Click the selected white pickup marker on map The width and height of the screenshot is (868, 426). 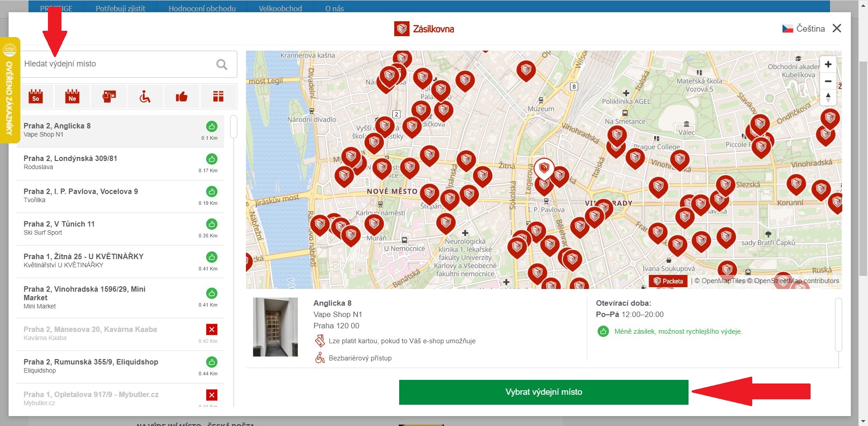(x=544, y=169)
